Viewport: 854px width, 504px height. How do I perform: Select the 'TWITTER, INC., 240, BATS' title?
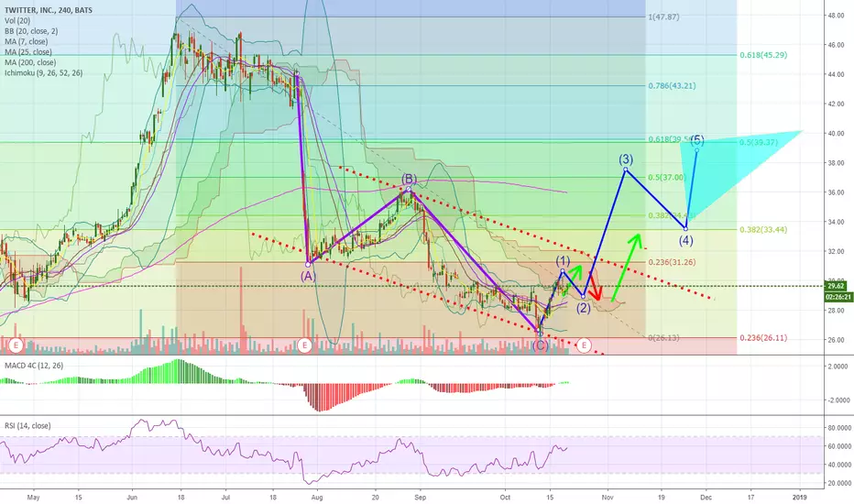(49, 10)
